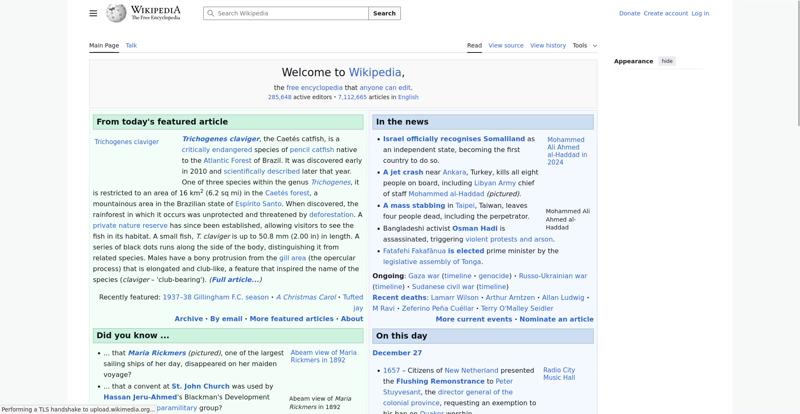Click the Trichogenes claviger featured image
The image size is (800, 414).
[126, 142]
